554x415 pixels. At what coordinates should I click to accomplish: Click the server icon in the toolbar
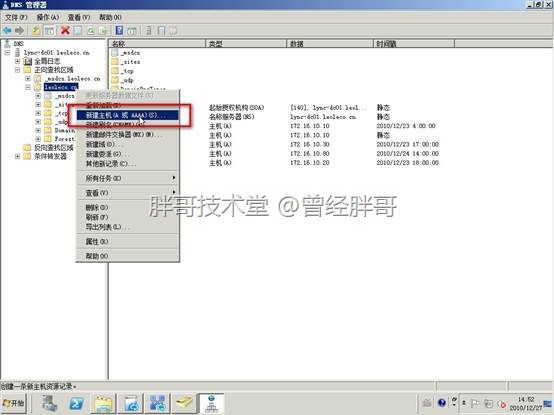(x=149, y=31)
